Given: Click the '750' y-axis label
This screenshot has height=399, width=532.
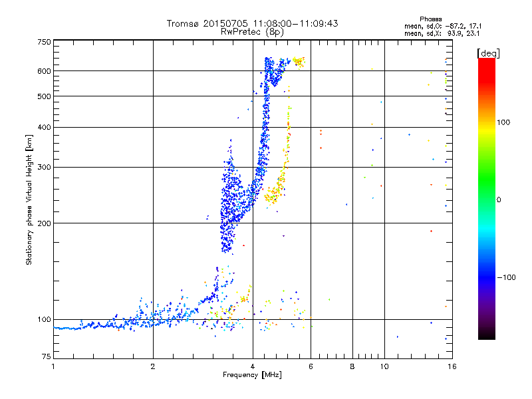Looking at the screenshot, I should coord(44,42).
